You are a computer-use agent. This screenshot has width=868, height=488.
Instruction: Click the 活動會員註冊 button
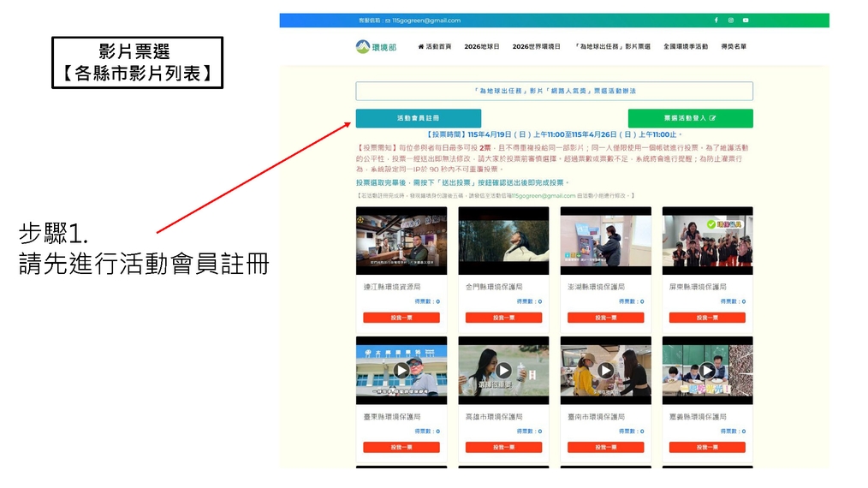(418, 118)
